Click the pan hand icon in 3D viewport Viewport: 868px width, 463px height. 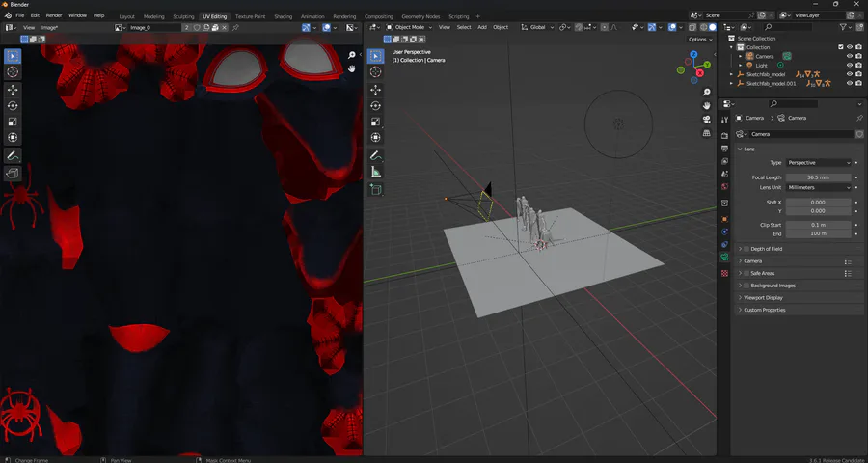click(x=707, y=106)
